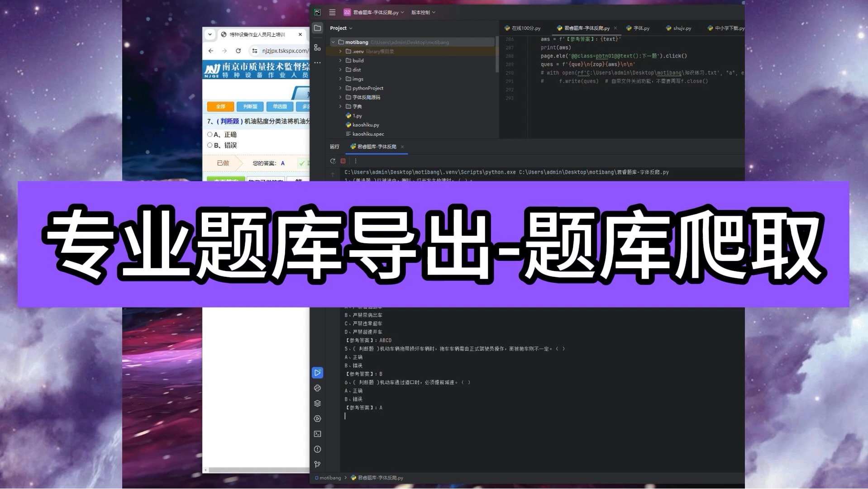
Task: Expand the .venv folder
Action: pos(341,52)
